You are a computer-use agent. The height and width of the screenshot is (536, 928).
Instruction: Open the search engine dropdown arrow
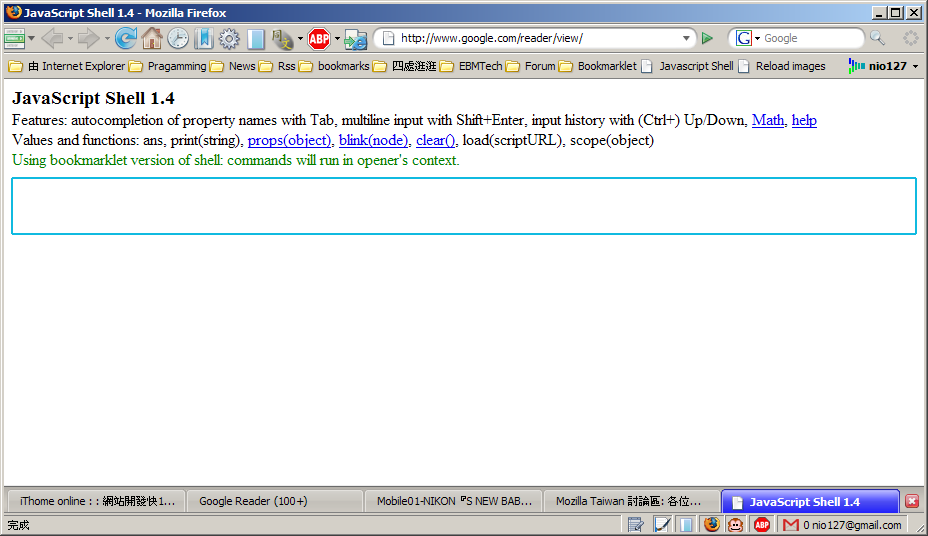click(x=757, y=38)
